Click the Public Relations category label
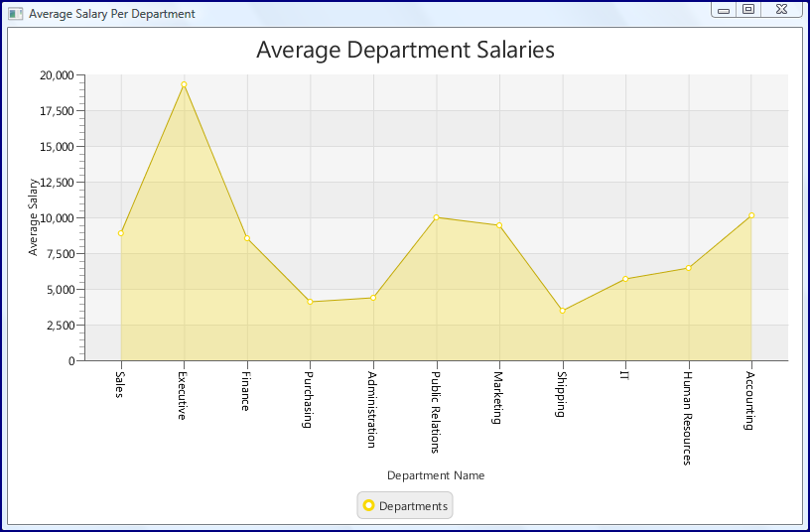Viewport: 810px width, 532px height. [435, 412]
